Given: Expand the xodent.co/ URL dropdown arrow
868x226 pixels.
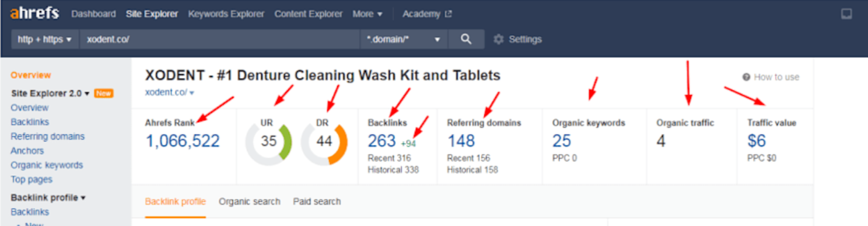Looking at the screenshot, I should coord(192,93).
